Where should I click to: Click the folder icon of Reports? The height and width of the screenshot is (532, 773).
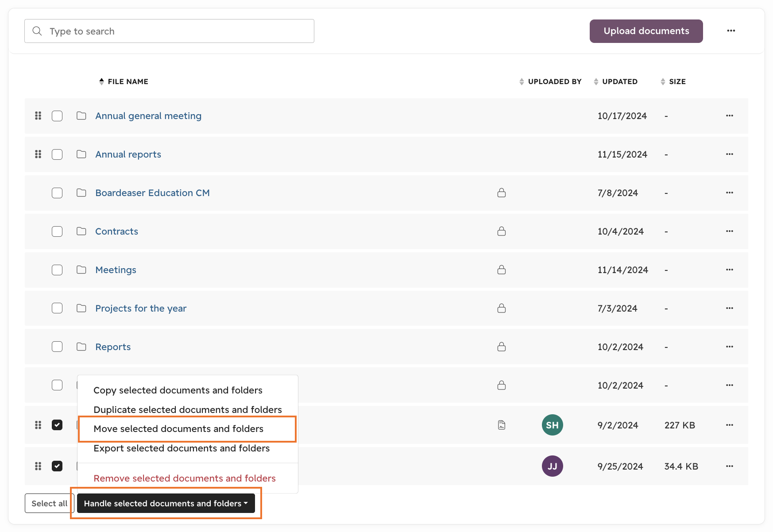coord(81,347)
